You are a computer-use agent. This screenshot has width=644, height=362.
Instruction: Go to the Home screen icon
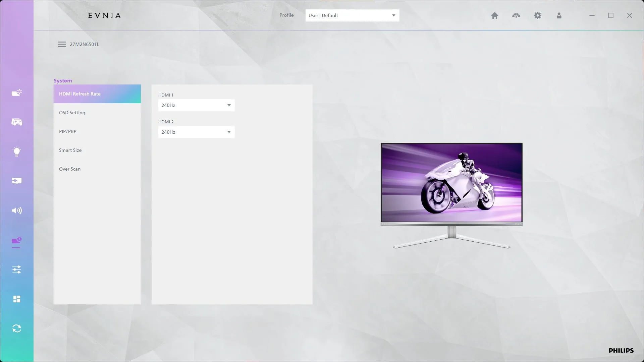point(494,15)
